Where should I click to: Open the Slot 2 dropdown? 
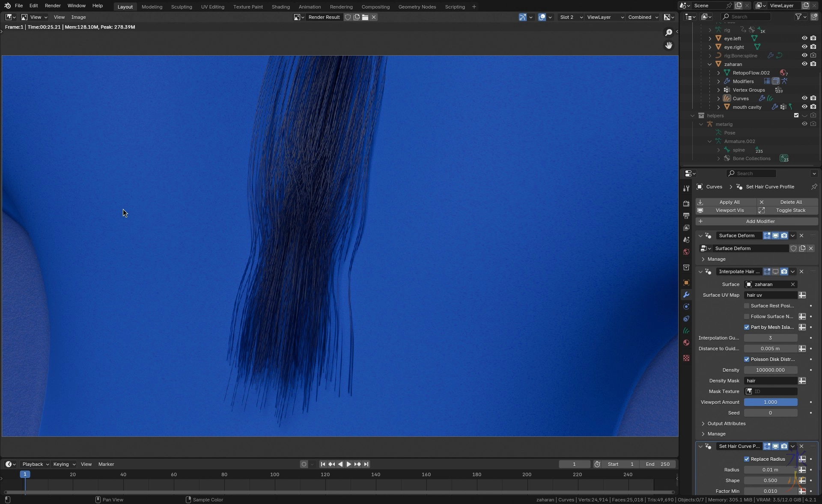tap(571, 17)
